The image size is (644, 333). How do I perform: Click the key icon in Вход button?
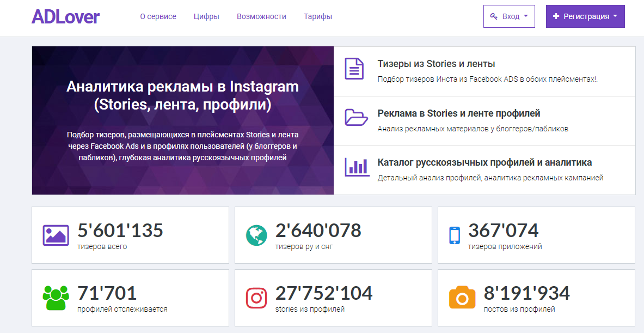[494, 16]
